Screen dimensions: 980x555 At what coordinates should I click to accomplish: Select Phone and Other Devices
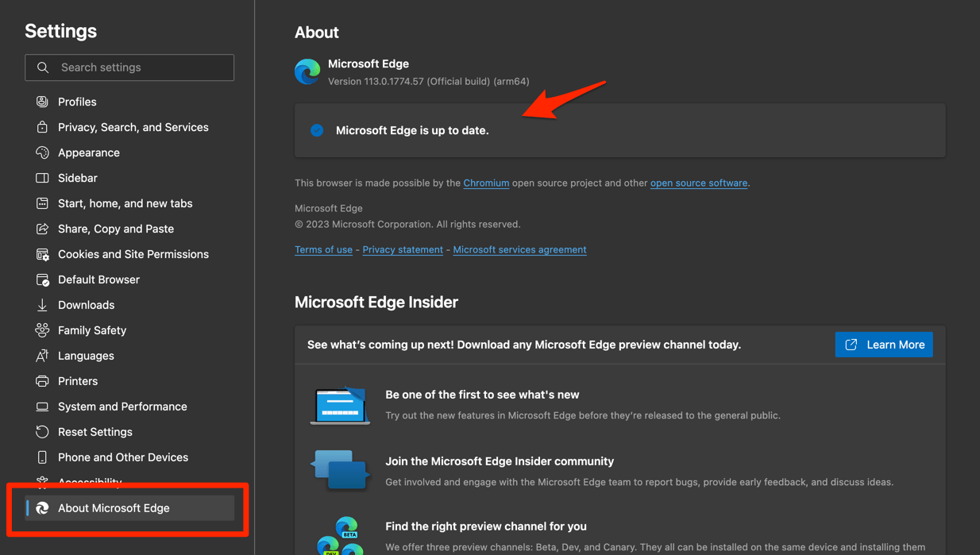click(122, 457)
